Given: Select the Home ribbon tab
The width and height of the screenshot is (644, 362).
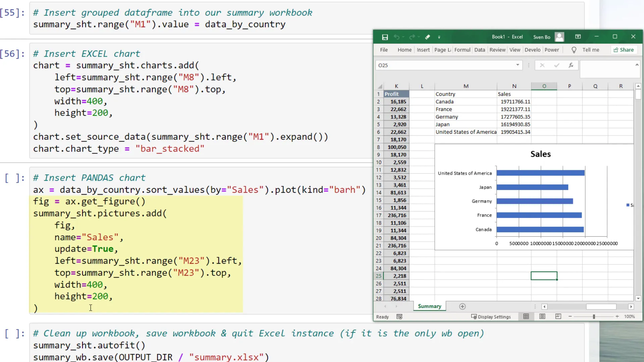Looking at the screenshot, I should 404,50.
